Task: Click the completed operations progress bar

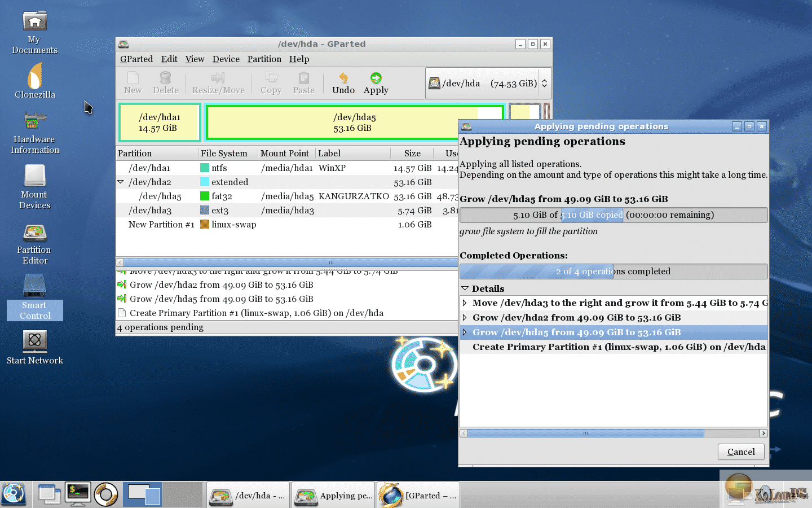Action: click(x=614, y=271)
